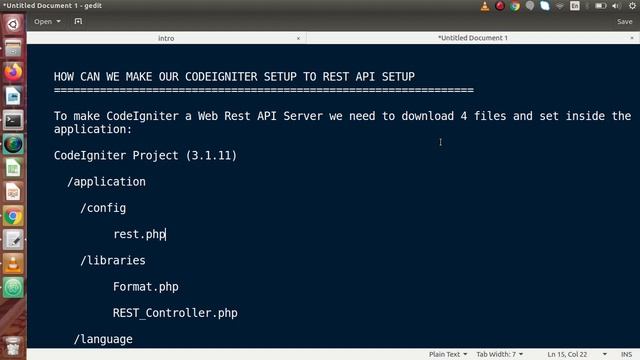Viewport: 640px width, 360px height.
Task: Click the '/language' line
Action: [103, 339]
